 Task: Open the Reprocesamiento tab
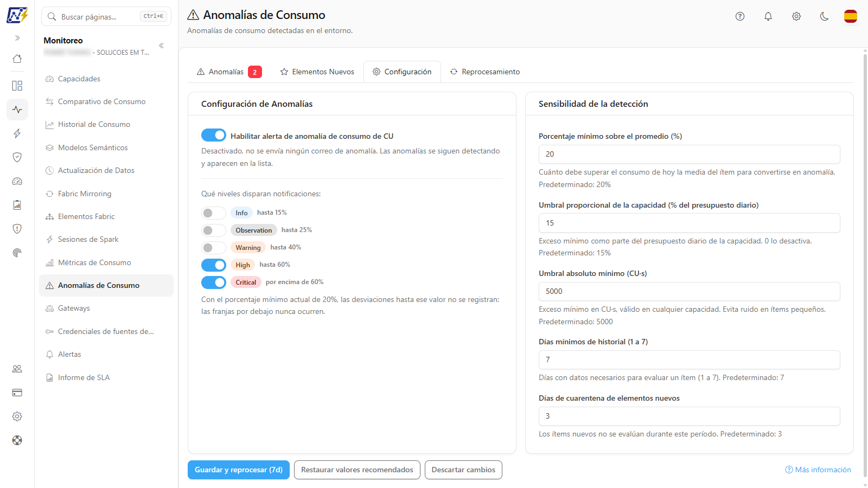(x=485, y=72)
